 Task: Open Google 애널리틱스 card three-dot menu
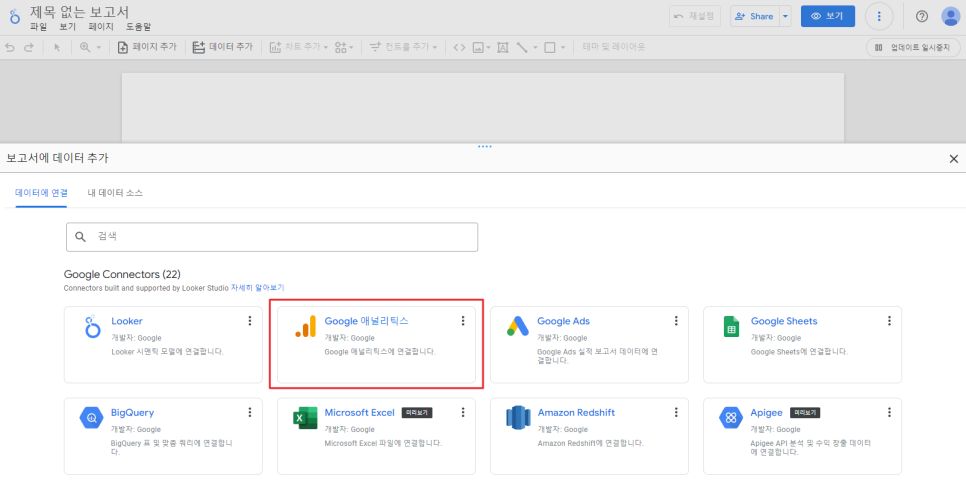point(463,321)
